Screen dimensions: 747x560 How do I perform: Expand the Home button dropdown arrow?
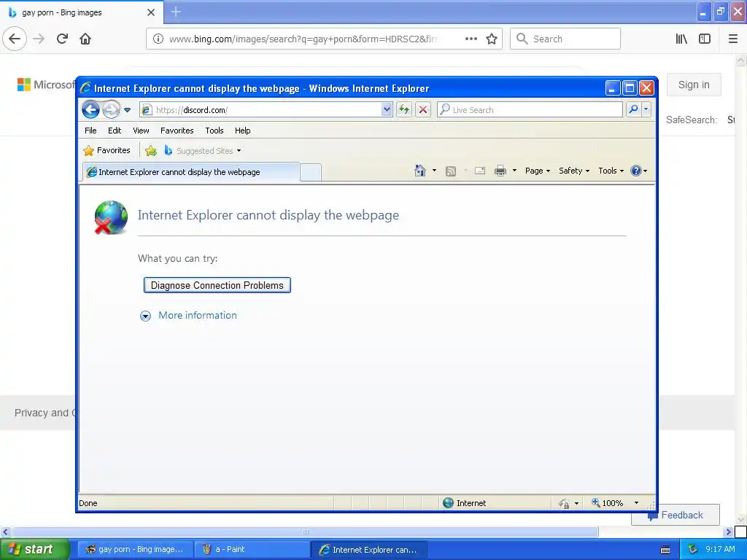(434, 171)
